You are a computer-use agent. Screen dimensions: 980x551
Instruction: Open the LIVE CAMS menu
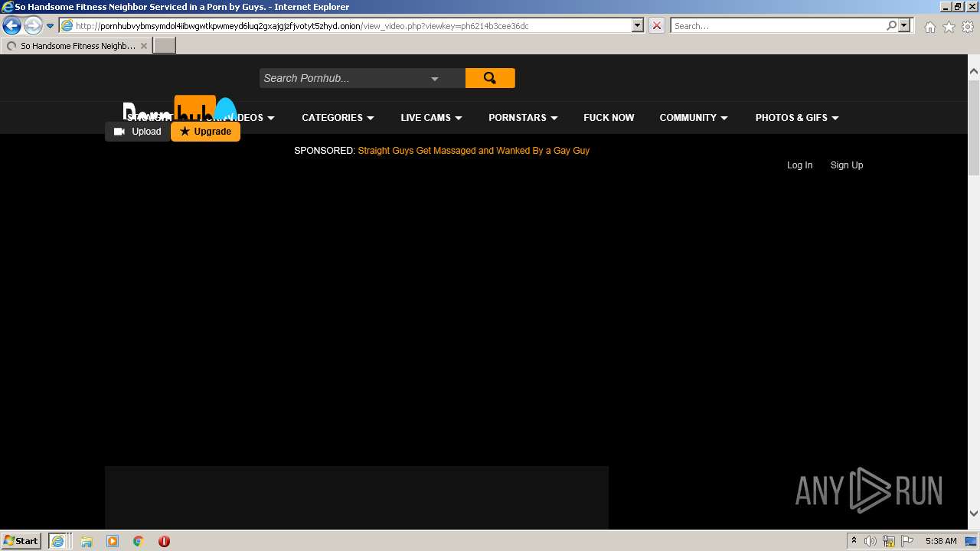pos(431,118)
